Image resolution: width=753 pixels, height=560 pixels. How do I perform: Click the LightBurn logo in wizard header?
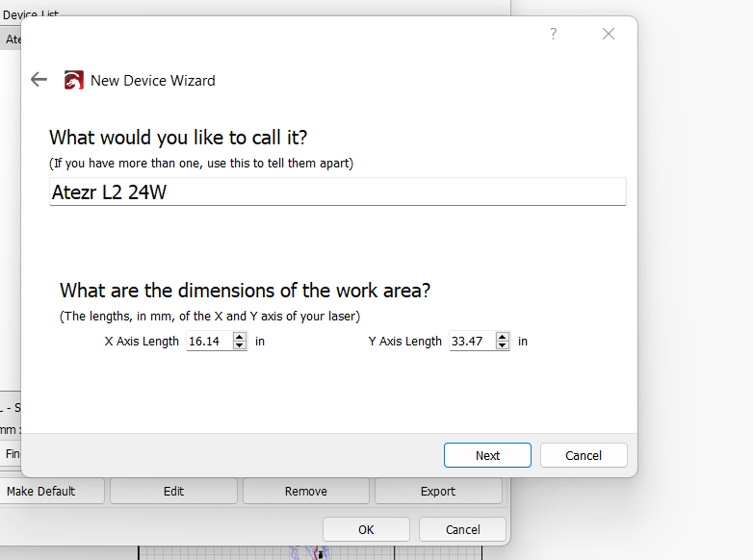coord(73,81)
